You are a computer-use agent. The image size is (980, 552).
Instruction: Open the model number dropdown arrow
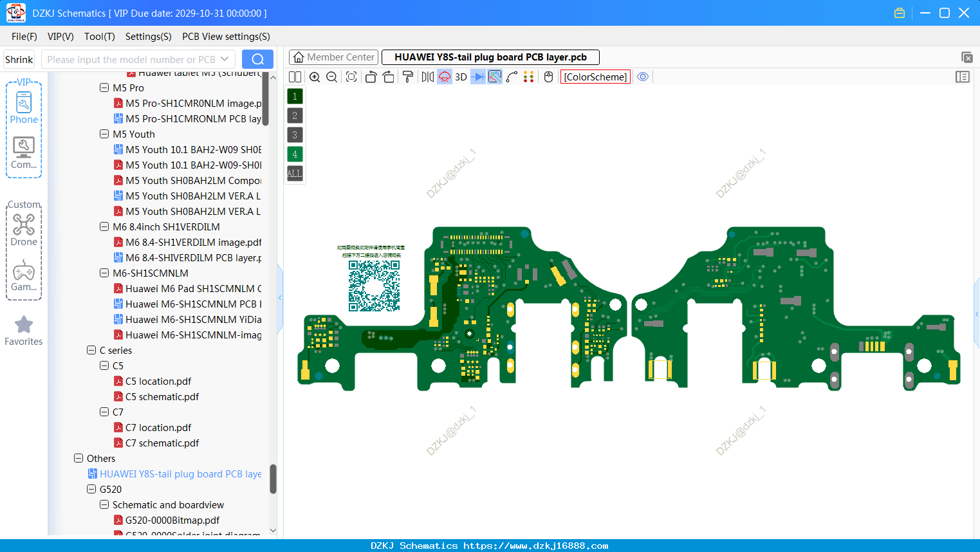click(x=225, y=59)
